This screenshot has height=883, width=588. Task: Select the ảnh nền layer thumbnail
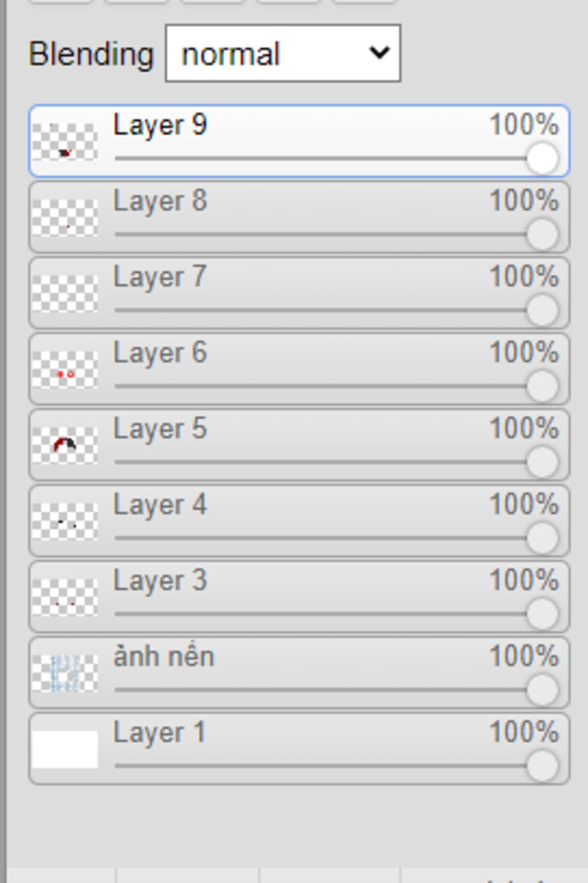click(x=65, y=673)
